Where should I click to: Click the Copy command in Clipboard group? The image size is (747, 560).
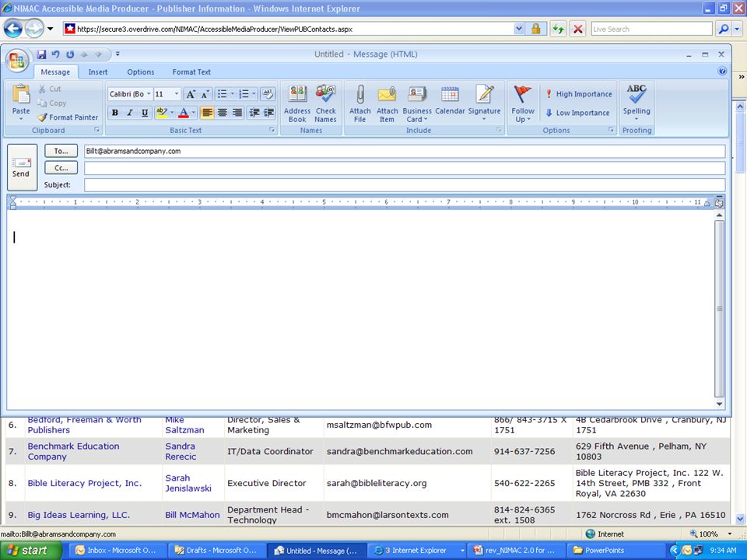[52, 103]
